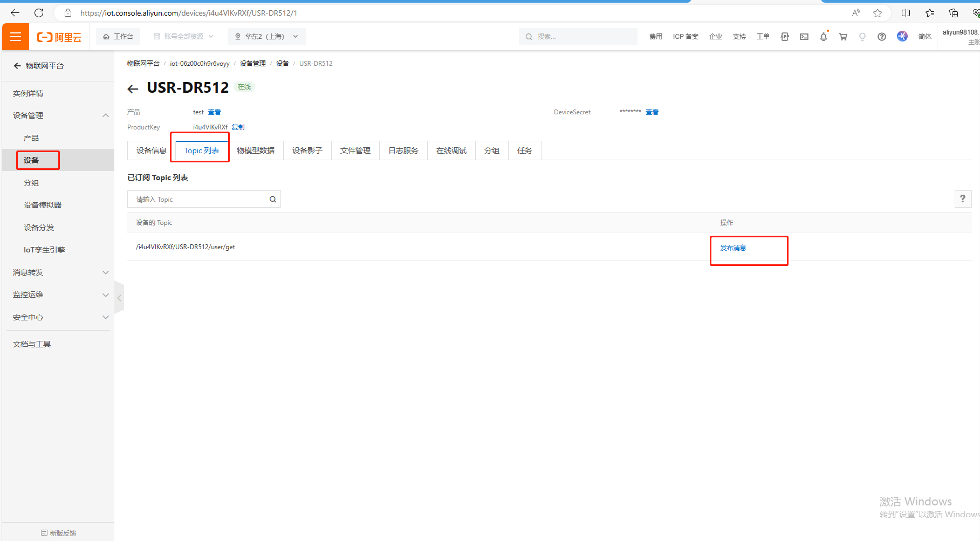The image size is (980, 541).
Task: Switch to the 物模型数据 tab
Action: pyautogui.click(x=255, y=150)
